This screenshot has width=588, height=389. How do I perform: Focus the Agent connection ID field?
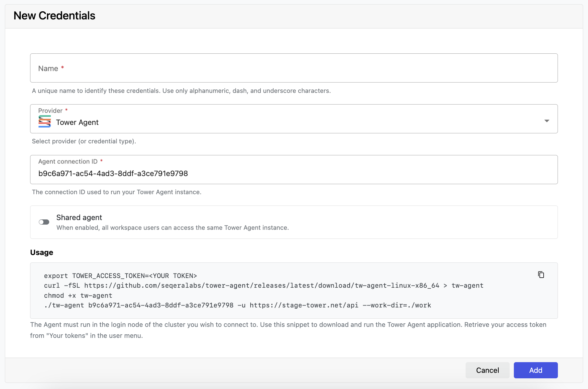coord(293,173)
